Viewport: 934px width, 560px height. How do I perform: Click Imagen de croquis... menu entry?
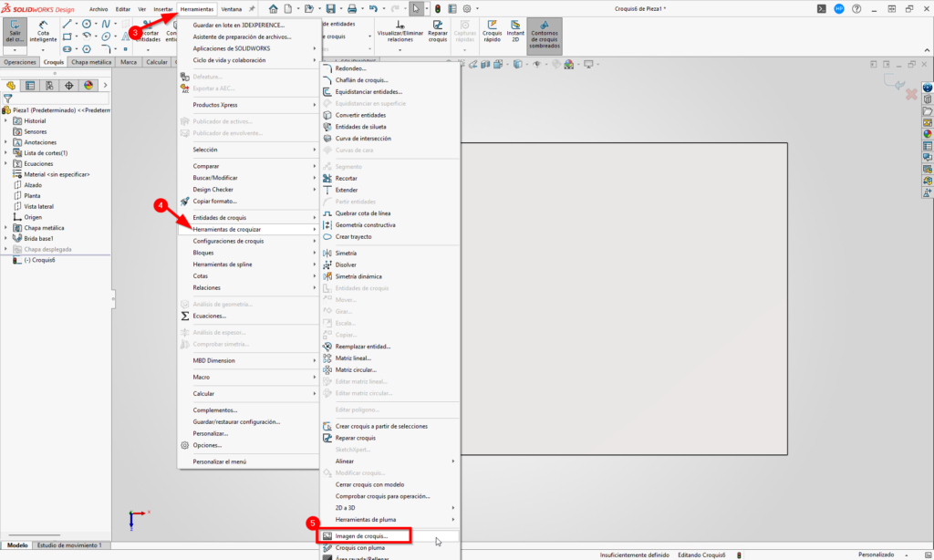click(x=361, y=536)
